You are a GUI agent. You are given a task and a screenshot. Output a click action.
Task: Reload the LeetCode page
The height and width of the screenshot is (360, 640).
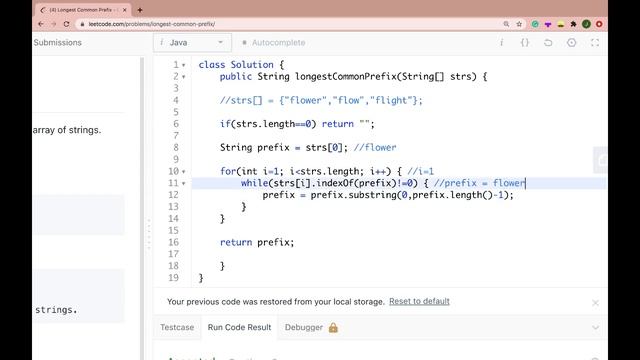tap(67, 24)
